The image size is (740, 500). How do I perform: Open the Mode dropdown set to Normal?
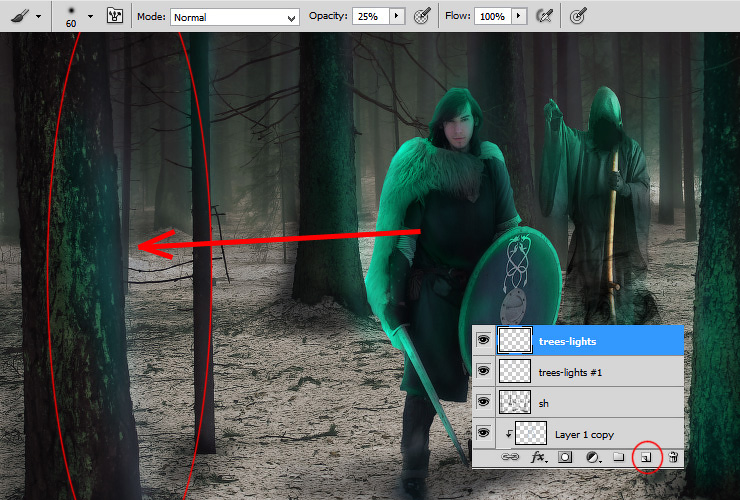pos(235,17)
